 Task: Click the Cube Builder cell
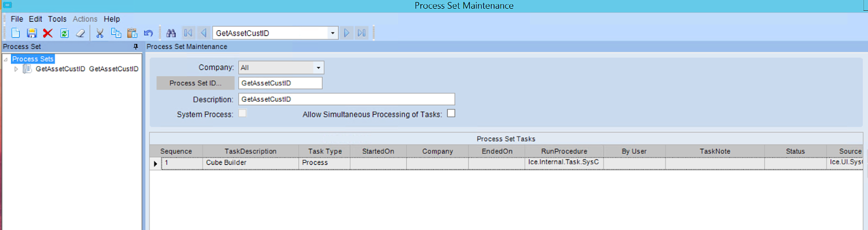pos(251,163)
